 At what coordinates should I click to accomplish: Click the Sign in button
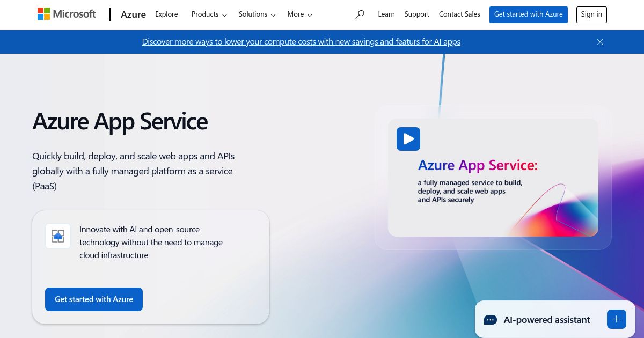point(591,14)
